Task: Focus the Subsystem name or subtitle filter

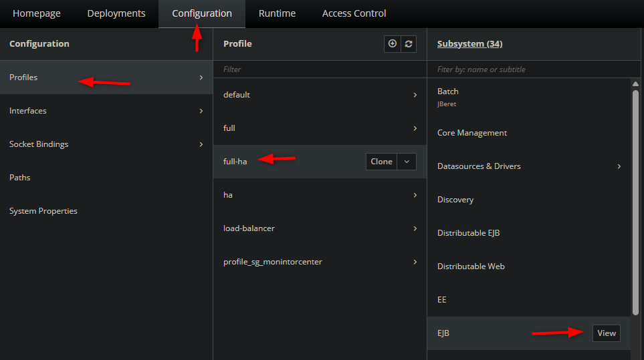Action: [x=534, y=69]
